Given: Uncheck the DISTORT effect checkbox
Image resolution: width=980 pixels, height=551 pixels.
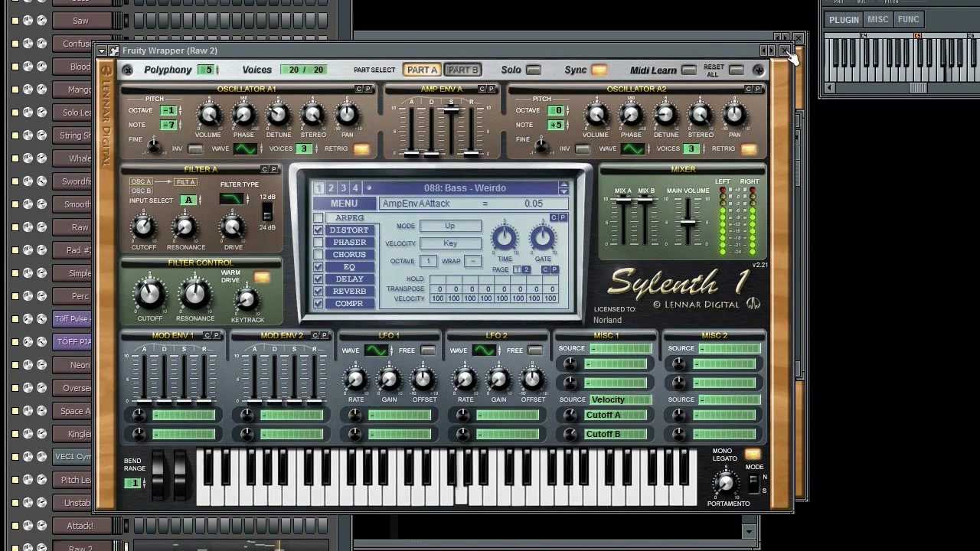Looking at the screenshot, I should 318,230.
